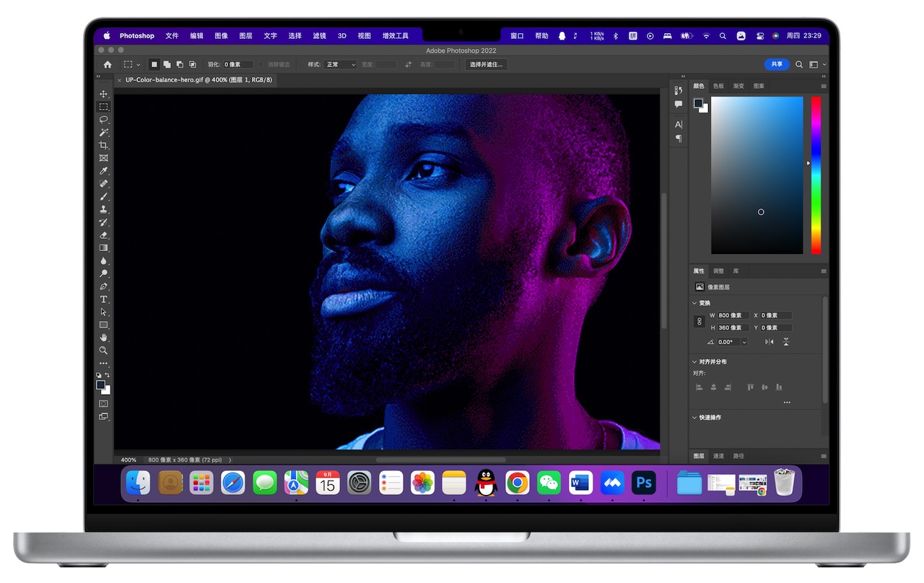Screen dimensions: 924x583
Task: Select the Hand tool
Action: (103, 338)
